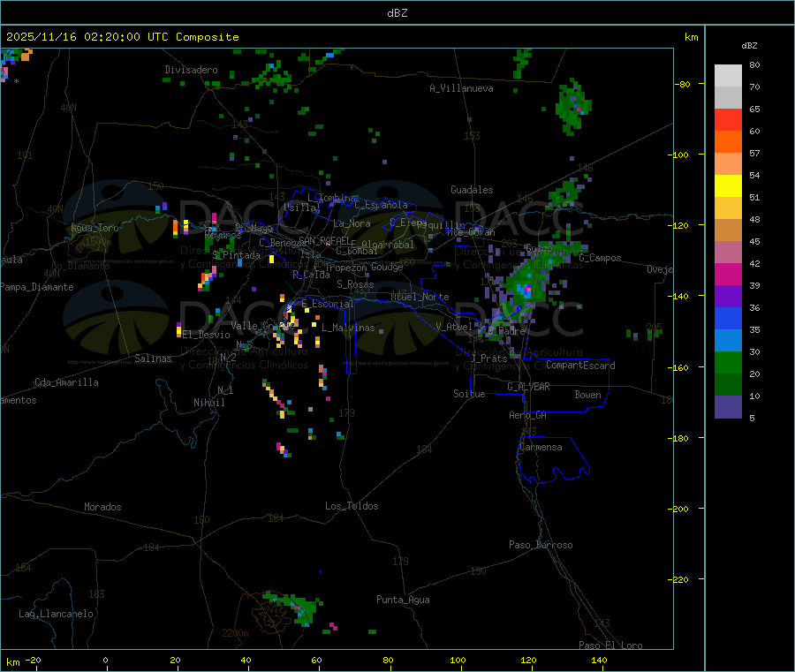Viewport: 795px width, 672px height.
Task: Click the J_Prats label
Action: click(489, 358)
